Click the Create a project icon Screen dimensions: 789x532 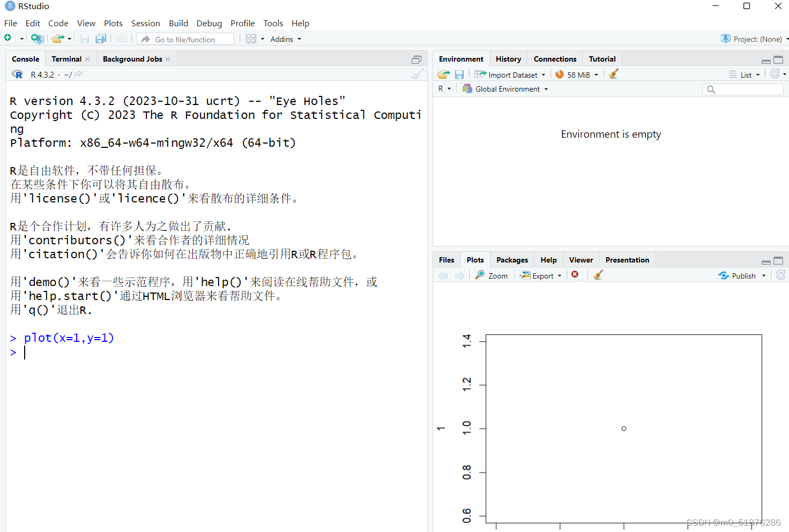click(37, 39)
